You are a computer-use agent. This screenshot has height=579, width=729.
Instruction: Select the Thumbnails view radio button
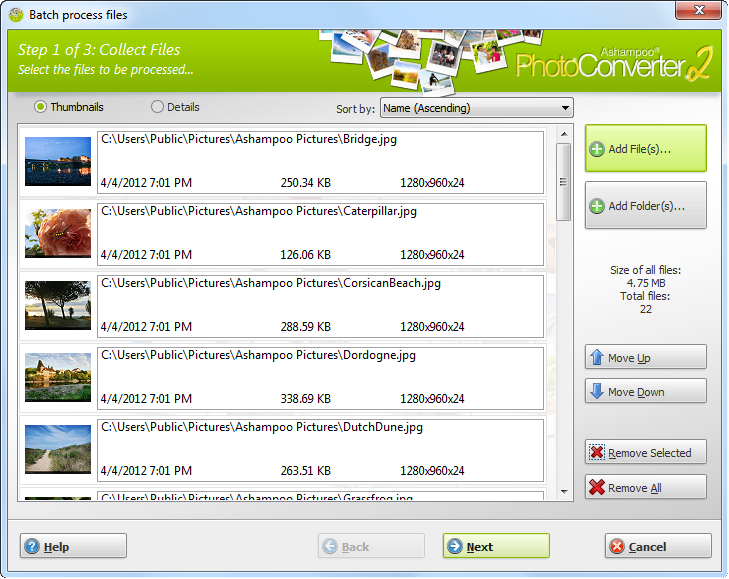click(x=41, y=107)
